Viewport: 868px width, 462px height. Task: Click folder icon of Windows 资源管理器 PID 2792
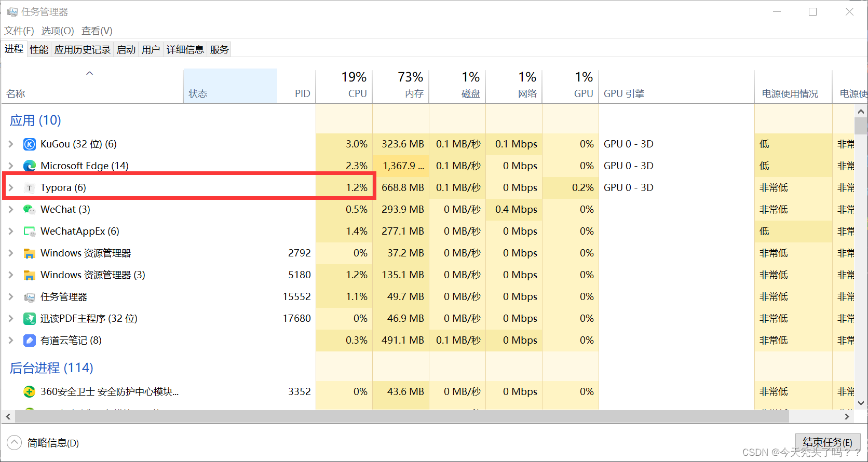pyautogui.click(x=30, y=253)
